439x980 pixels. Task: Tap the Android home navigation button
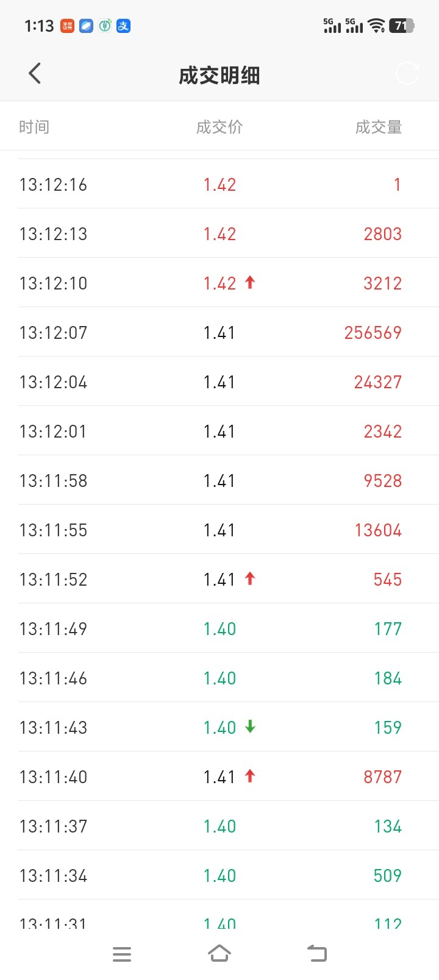coord(220,954)
